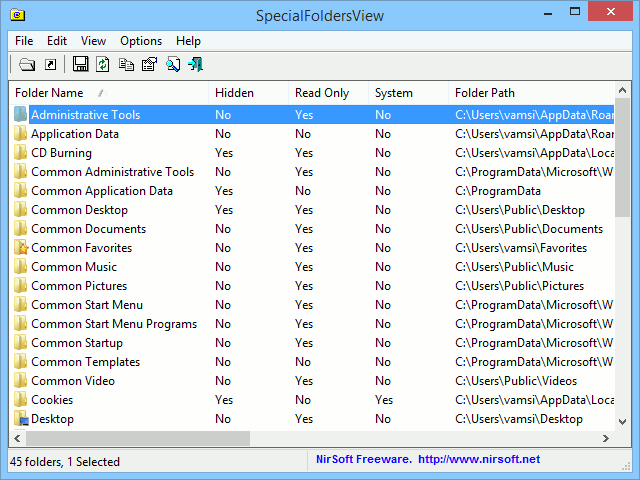
Task: Select the Common Application Data row
Action: pyautogui.click(x=312, y=191)
